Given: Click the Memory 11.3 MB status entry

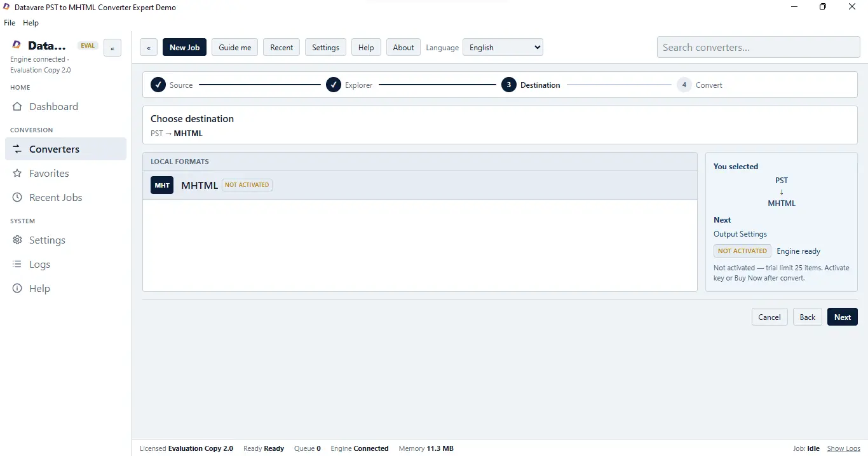Looking at the screenshot, I should point(426,448).
